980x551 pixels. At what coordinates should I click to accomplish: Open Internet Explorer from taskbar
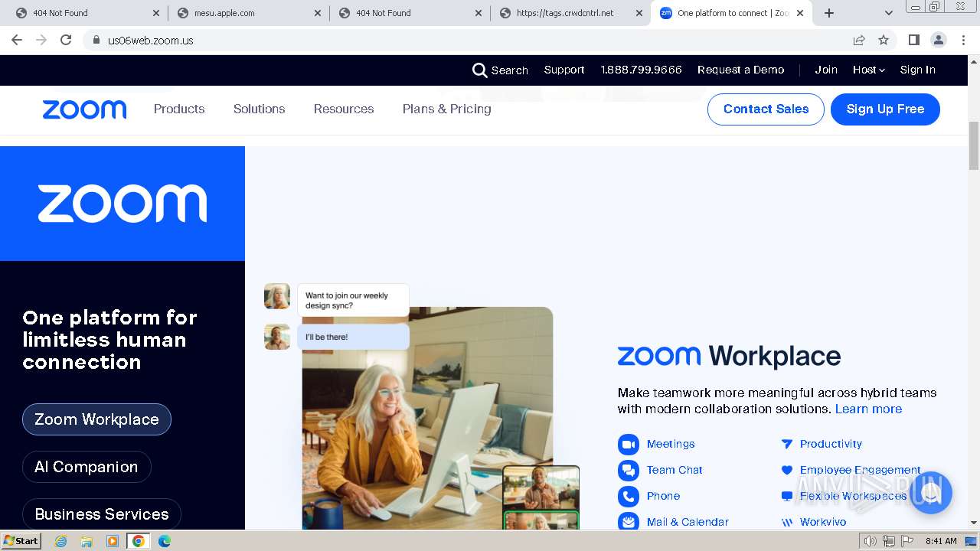(x=61, y=541)
